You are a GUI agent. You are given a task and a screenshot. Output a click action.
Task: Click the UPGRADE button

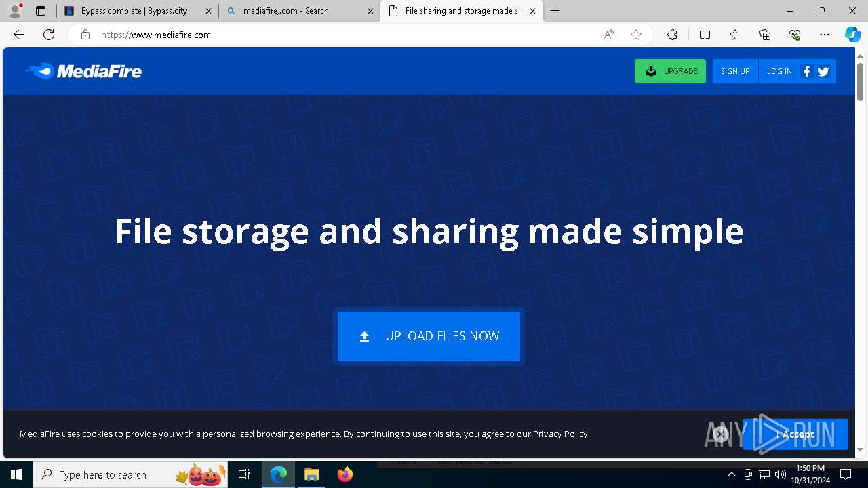pos(670,71)
